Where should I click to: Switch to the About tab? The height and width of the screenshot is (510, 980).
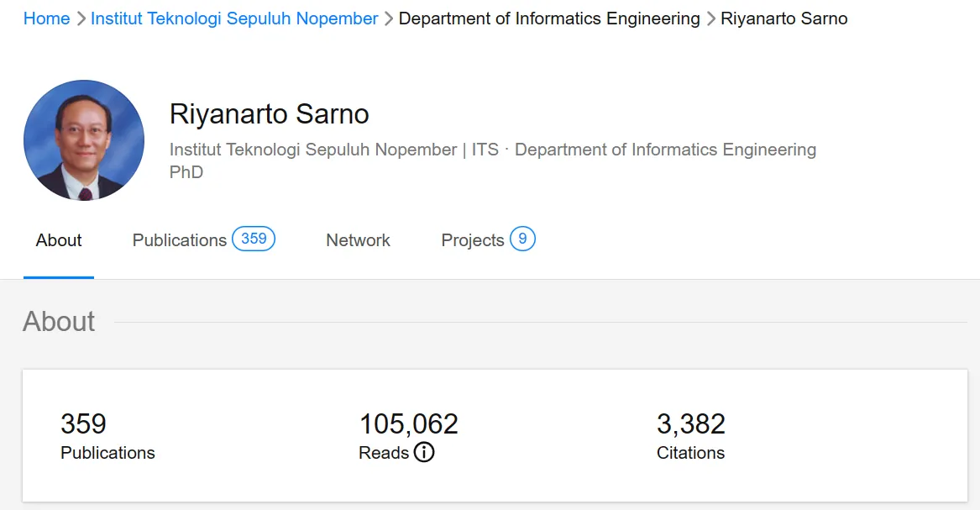pyautogui.click(x=59, y=240)
